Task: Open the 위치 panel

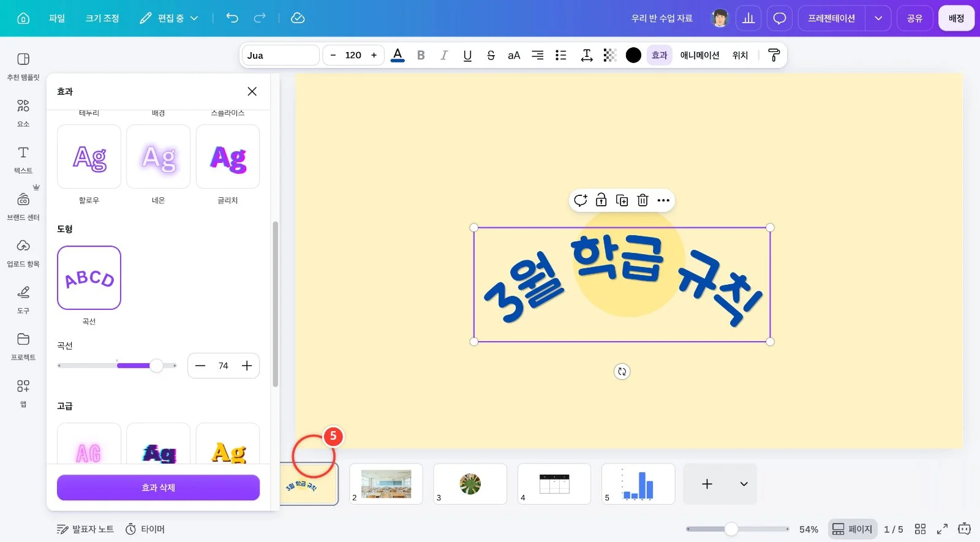Action: point(740,55)
